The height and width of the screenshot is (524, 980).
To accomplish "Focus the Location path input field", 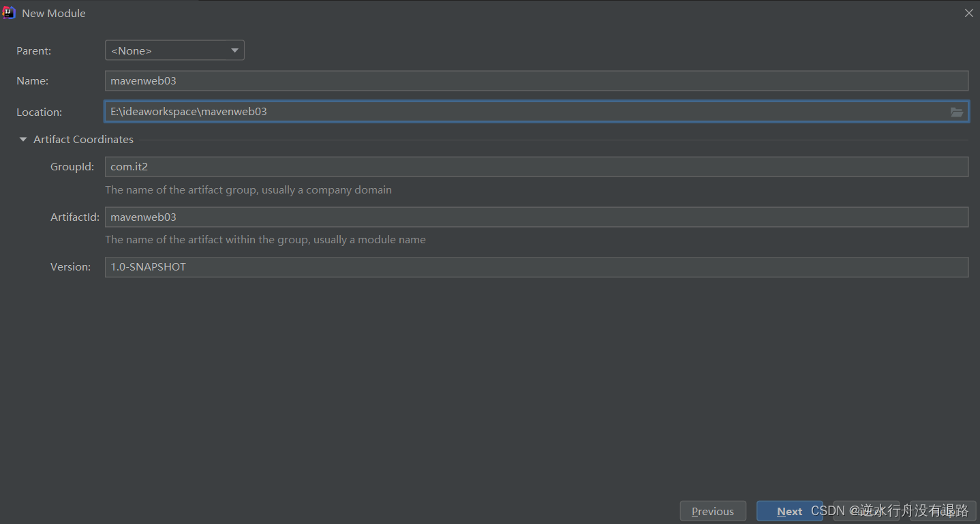I will pyautogui.click(x=525, y=112).
